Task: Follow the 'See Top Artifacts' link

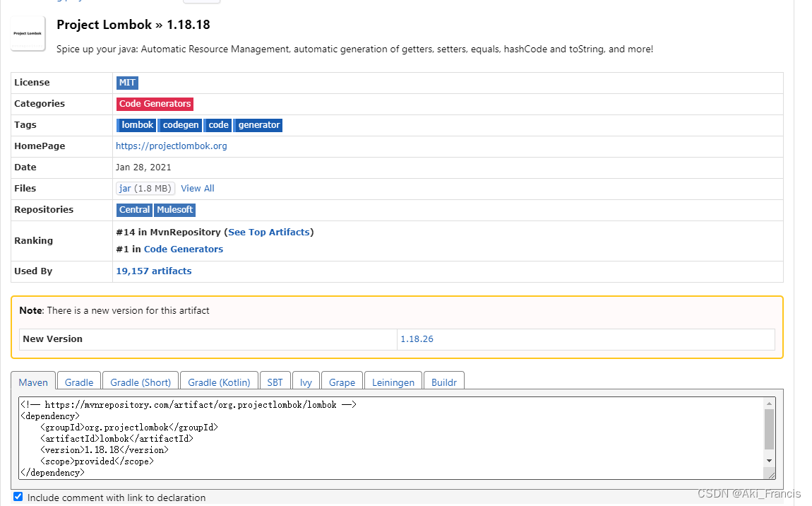Action: 269,232
